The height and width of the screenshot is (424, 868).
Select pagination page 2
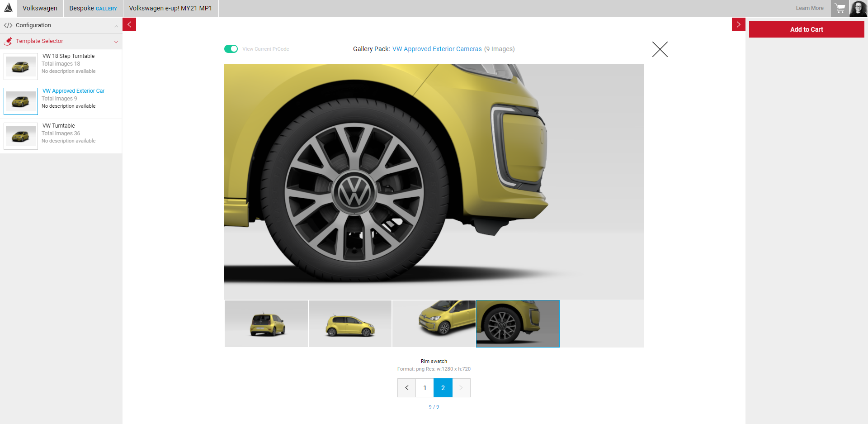click(x=443, y=388)
